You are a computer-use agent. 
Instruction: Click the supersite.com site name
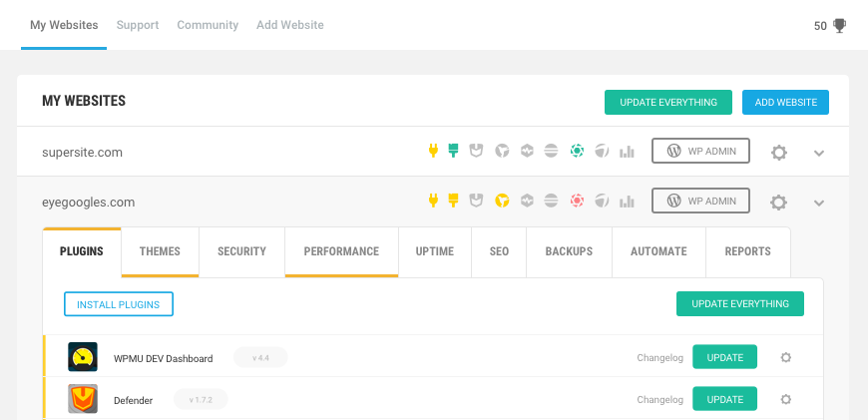click(82, 153)
